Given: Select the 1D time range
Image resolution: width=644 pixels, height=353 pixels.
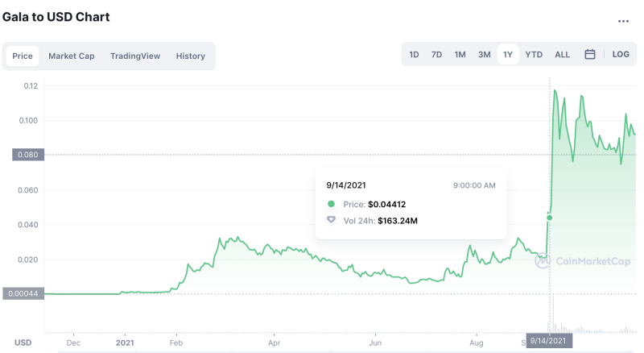Looking at the screenshot, I should coord(414,54).
